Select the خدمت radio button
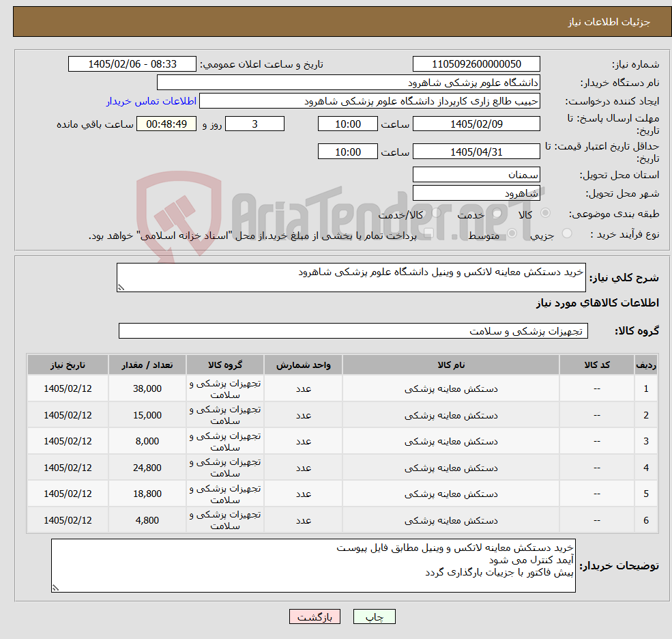Viewport: 672px width, 639px height. [x=497, y=213]
